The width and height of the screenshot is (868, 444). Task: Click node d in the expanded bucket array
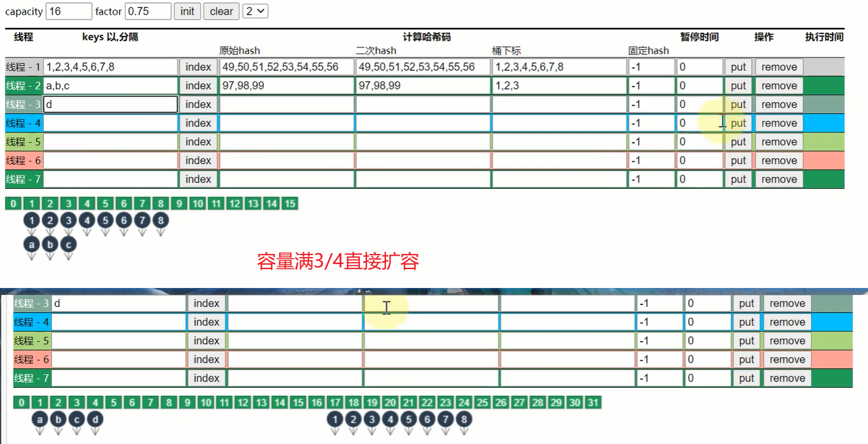[95, 419]
